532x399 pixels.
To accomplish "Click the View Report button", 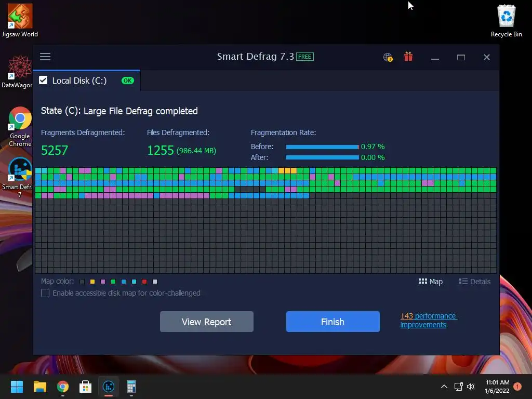I will [207, 322].
